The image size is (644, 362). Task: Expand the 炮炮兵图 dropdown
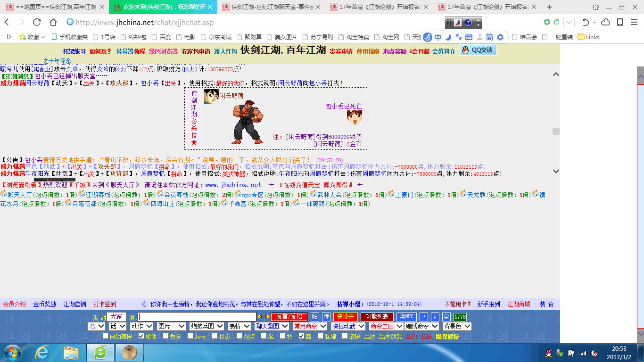pyautogui.click(x=206, y=326)
